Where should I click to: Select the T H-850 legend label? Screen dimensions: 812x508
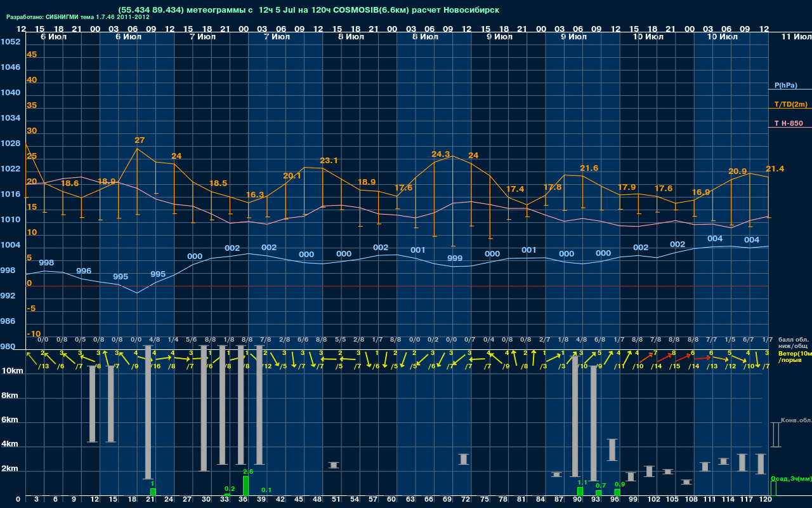(x=789, y=123)
